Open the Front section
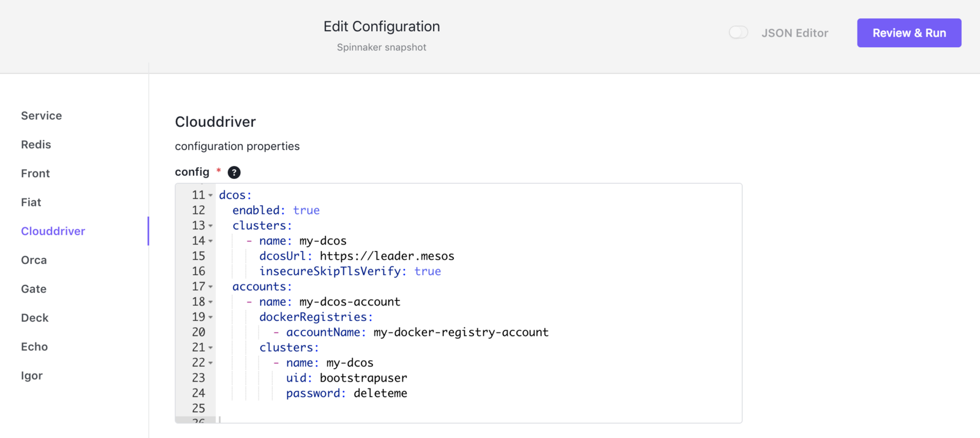This screenshot has width=980, height=438. (x=36, y=173)
